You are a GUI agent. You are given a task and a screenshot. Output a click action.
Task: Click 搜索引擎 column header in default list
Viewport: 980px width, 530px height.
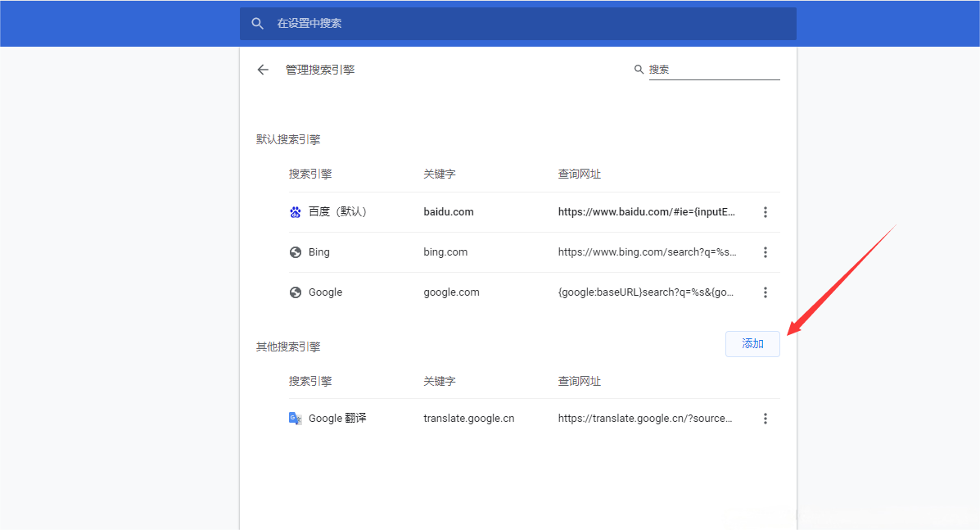[310, 174]
